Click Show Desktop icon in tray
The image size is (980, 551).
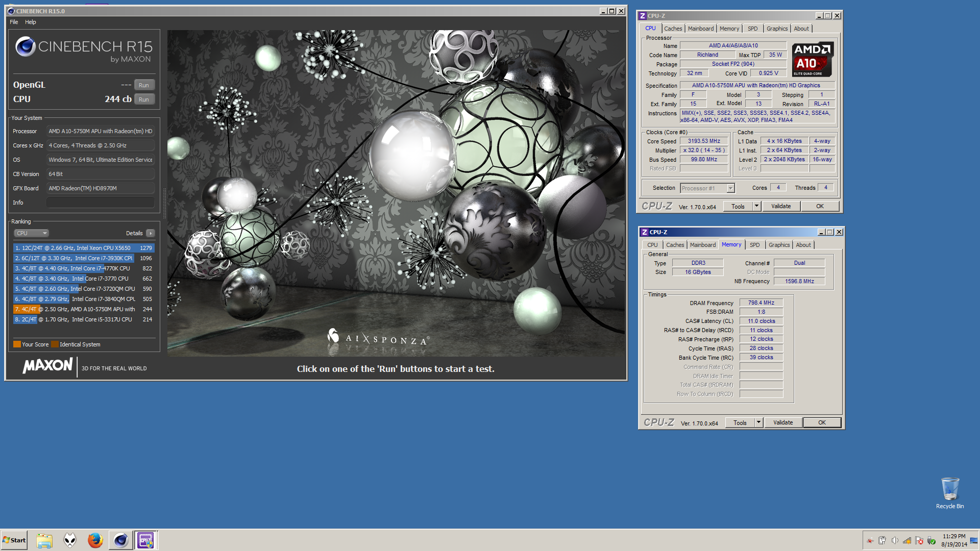point(974,541)
